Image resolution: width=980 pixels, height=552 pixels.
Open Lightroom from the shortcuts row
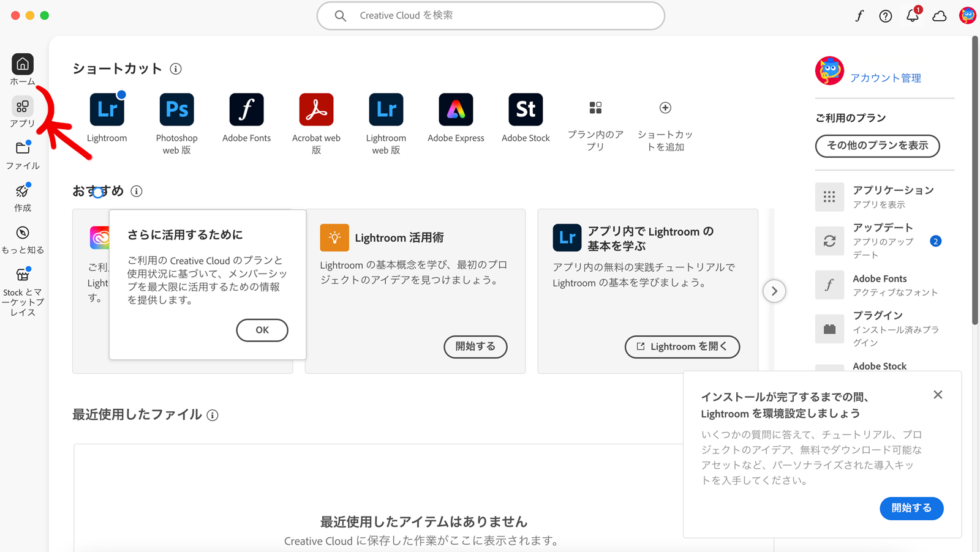(107, 110)
